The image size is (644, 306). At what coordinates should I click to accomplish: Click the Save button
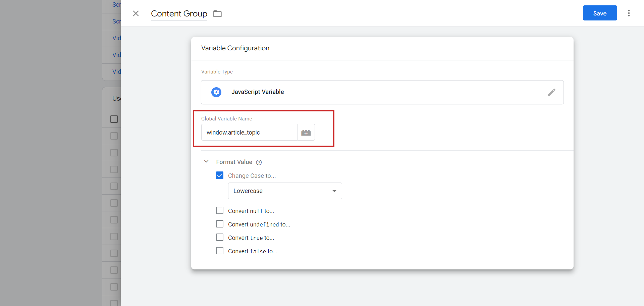(x=600, y=13)
